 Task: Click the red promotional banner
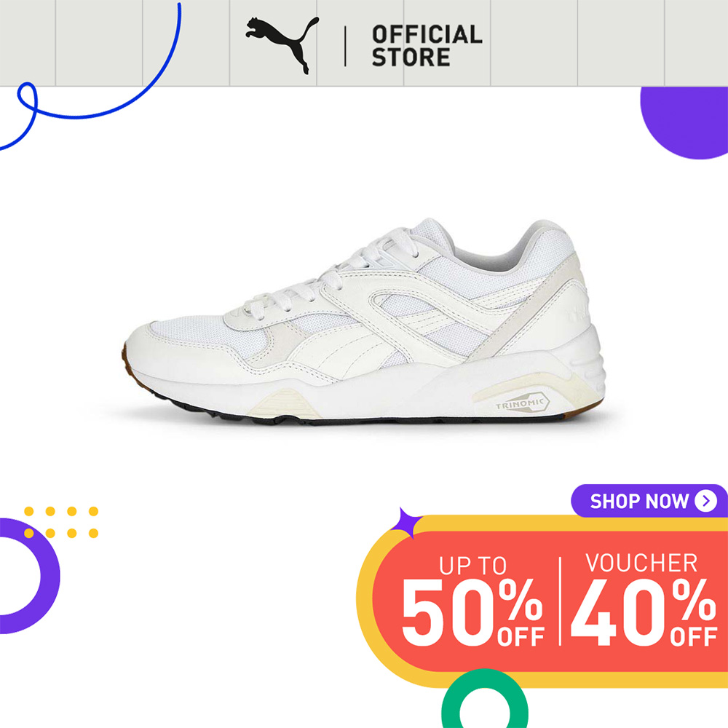tap(550, 601)
